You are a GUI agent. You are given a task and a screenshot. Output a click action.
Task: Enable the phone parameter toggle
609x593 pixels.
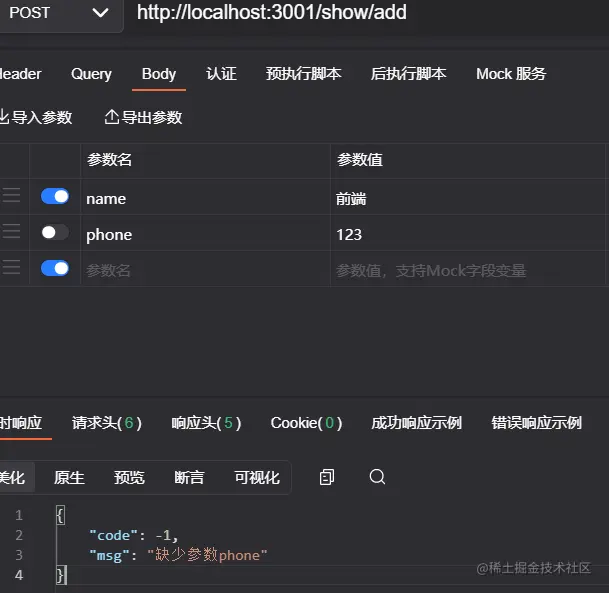coord(55,233)
